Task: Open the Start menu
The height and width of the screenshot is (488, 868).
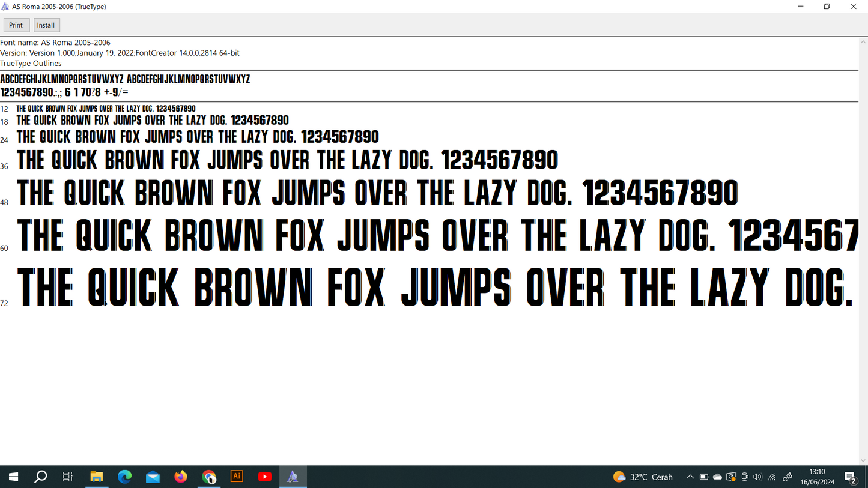Action: pyautogui.click(x=13, y=476)
